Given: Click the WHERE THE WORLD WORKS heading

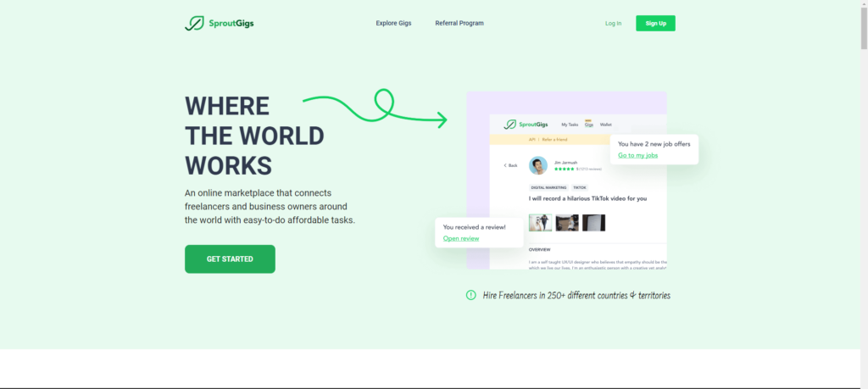Looking at the screenshot, I should pos(254,136).
